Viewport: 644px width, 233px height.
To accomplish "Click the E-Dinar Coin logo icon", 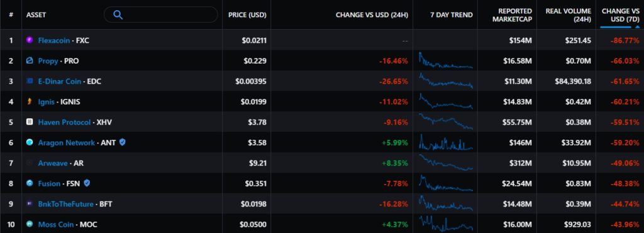I will 30,81.
